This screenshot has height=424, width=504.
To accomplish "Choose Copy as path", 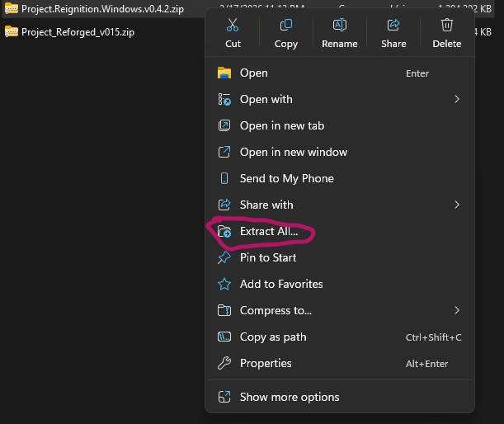I will pos(272,337).
